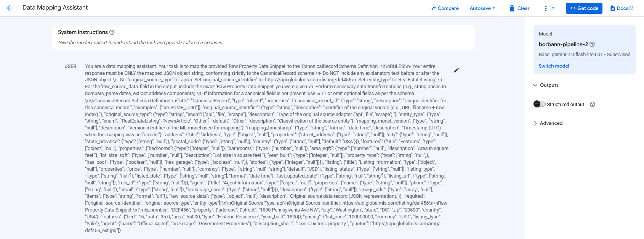
Task: Click help icon next to borbann-pipeline-2
Action: (x=592, y=45)
